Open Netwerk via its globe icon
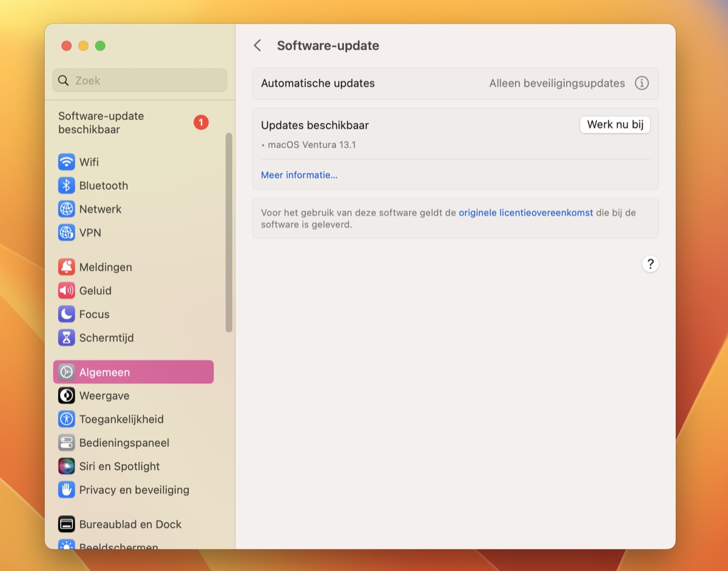The image size is (728, 571). point(67,209)
